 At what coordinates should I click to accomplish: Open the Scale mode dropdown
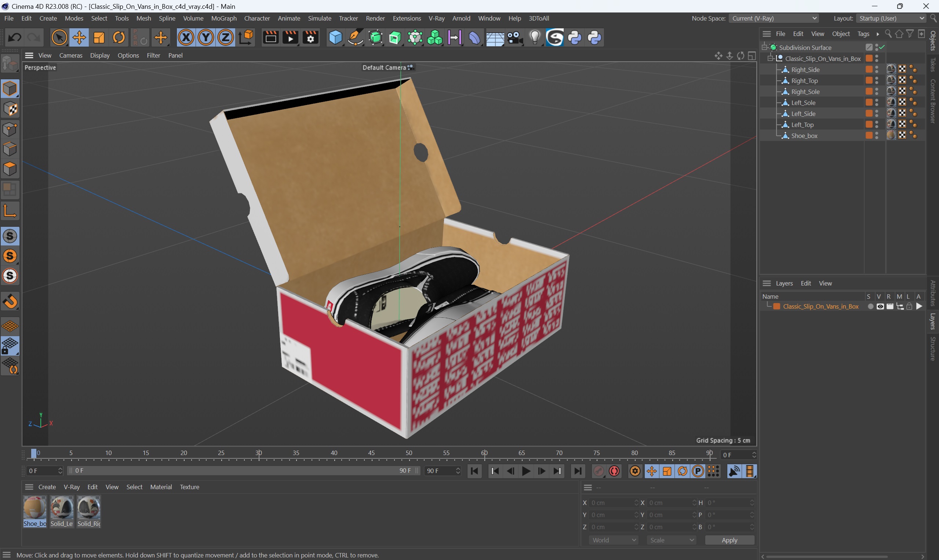click(x=671, y=540)
